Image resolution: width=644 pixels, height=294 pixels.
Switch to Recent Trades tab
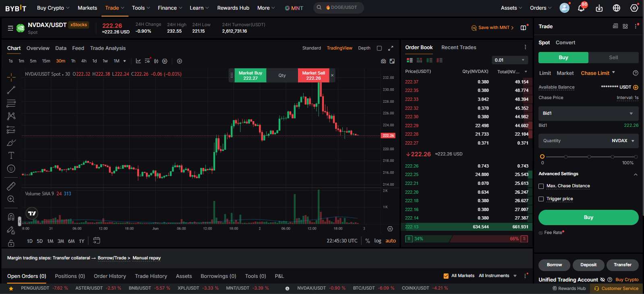459,48
